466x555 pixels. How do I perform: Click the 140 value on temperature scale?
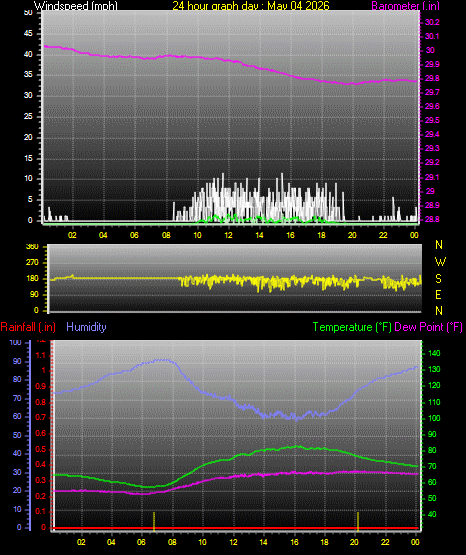pyautogui.click(x=434, y=353)
